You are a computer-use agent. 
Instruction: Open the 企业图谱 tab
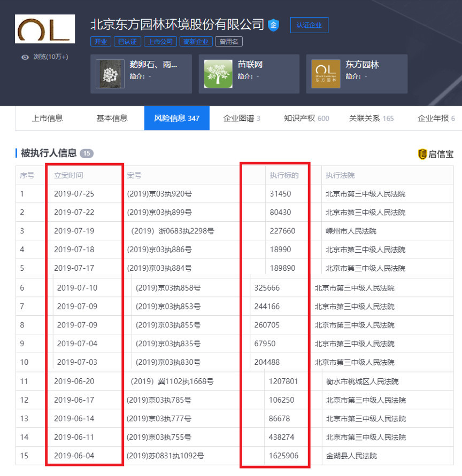point(242,118)
